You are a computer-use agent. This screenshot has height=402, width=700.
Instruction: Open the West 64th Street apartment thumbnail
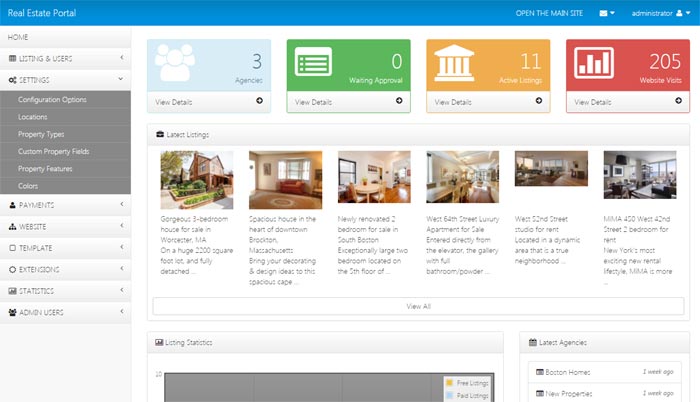click(462, 177)
